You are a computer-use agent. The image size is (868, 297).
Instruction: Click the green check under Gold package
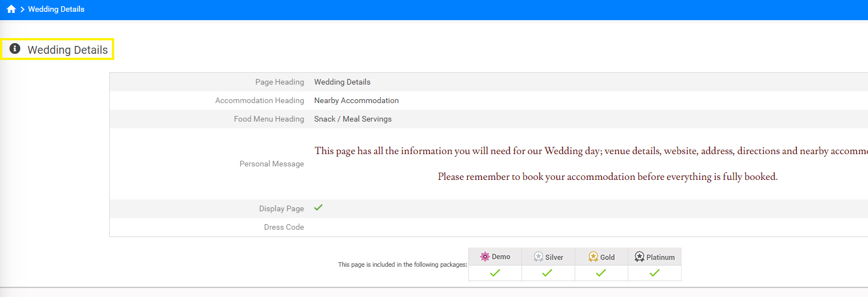[601, 273]
